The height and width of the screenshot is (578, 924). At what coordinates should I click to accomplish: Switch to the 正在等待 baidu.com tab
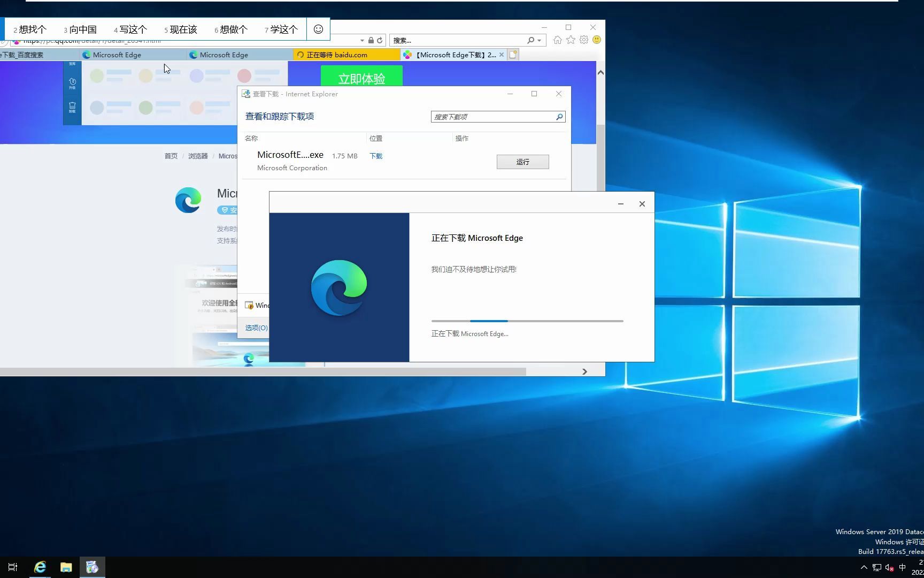346,55
